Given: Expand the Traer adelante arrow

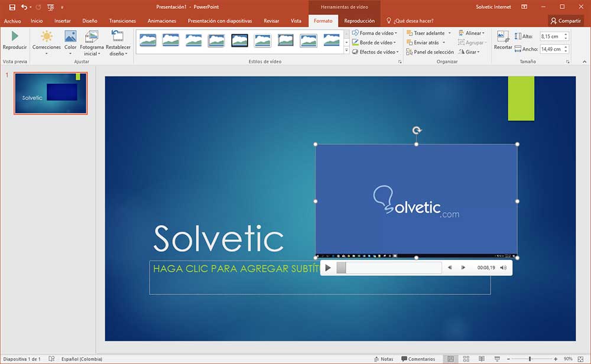Looking at the screenshot, I should click(x=450, y=33).
